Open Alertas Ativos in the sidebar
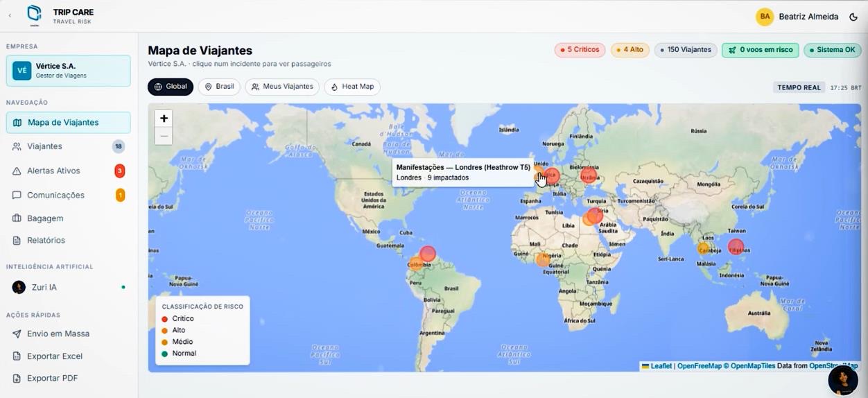The image size is (868, 398). 68,171
